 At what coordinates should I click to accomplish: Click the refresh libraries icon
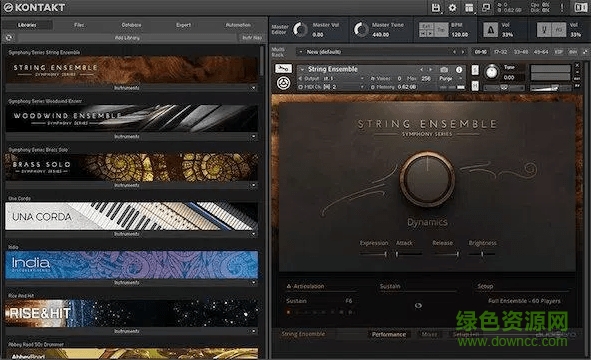click(9, 38)
